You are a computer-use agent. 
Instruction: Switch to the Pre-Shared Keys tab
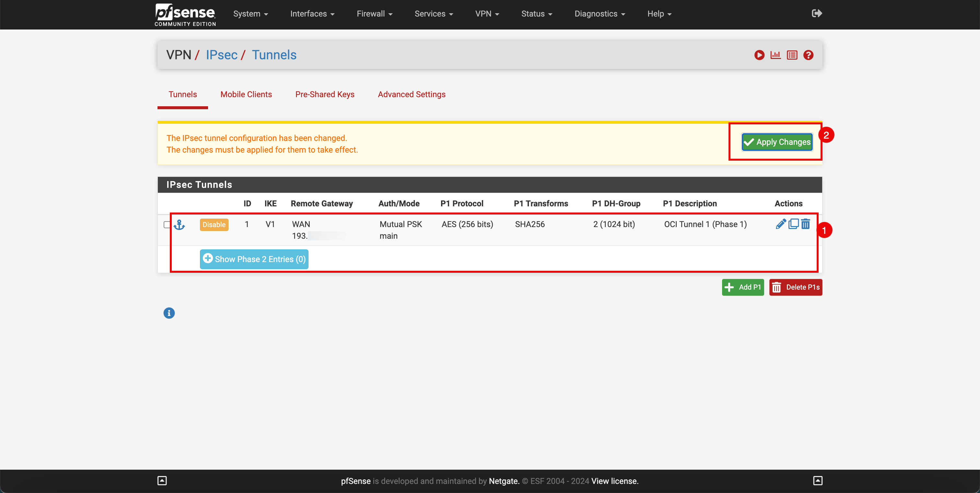coord(325,94)
